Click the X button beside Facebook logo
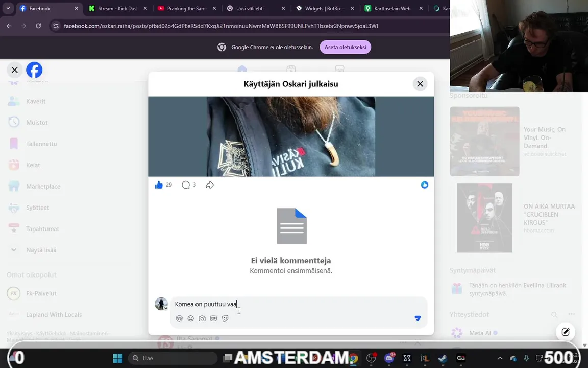Viewport: 588px width, 368px height. 15,70
